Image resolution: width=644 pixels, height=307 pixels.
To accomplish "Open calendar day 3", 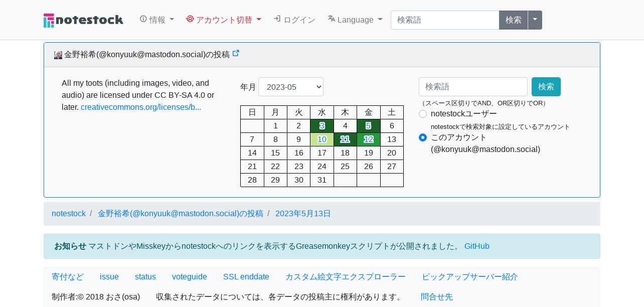I will [322, 126].
